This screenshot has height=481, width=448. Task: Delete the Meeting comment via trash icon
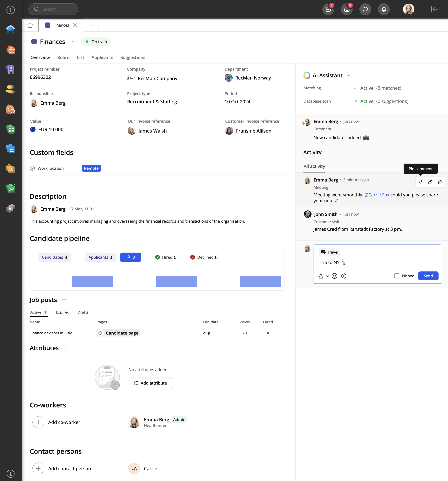pos(440,182)
